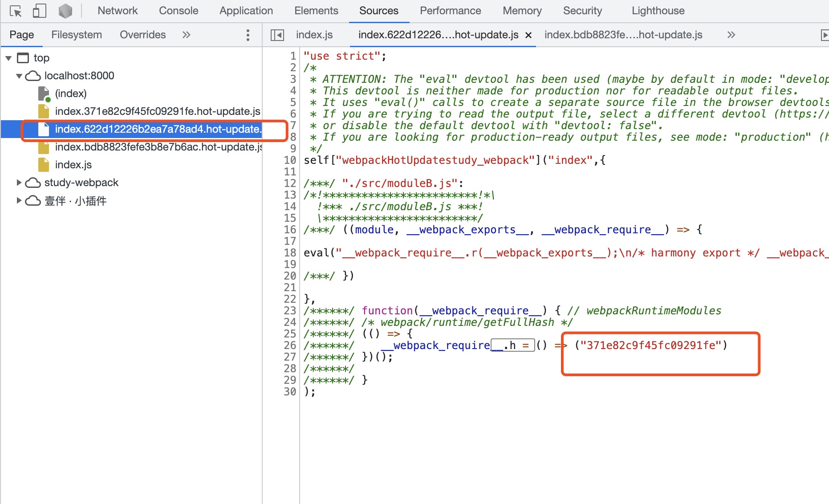This screenshot has width=829, height=504.
Task: Toggle the debugger sidebar icon at right edge
Action: (824, 35)
